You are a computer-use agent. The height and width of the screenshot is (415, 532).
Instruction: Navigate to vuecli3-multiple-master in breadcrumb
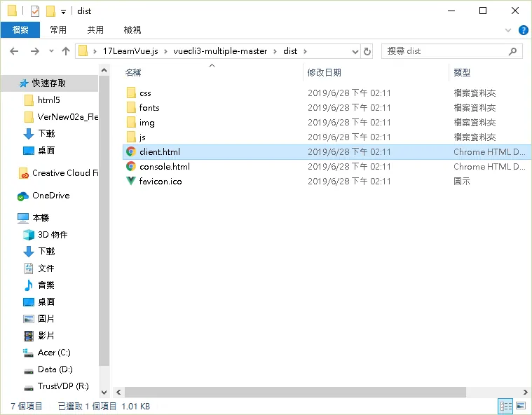(220, 51)
